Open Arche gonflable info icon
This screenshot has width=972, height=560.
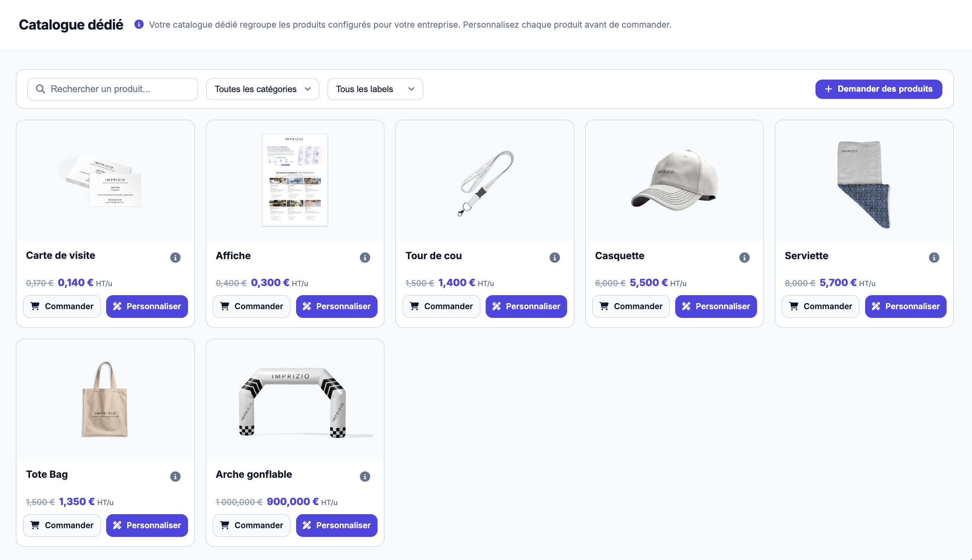[x=365, y=476]
